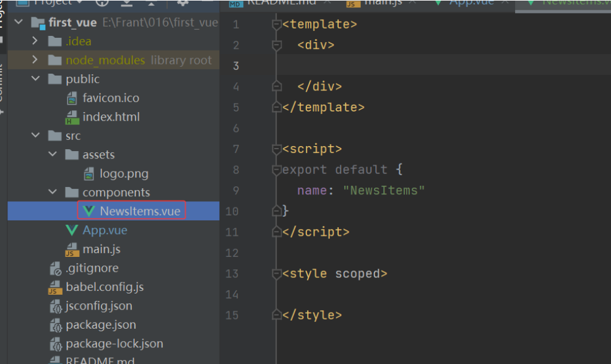Click line number 3 in the gutter

(x=236, y=66)
